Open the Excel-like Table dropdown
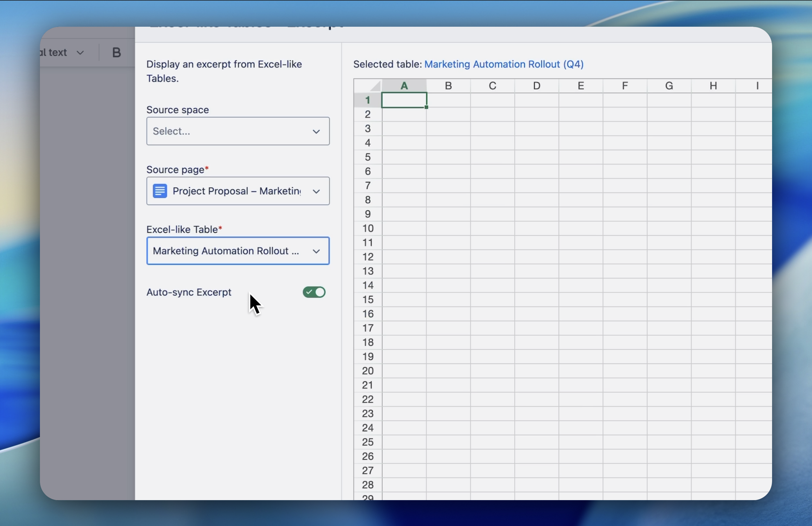 coord(238,251)
